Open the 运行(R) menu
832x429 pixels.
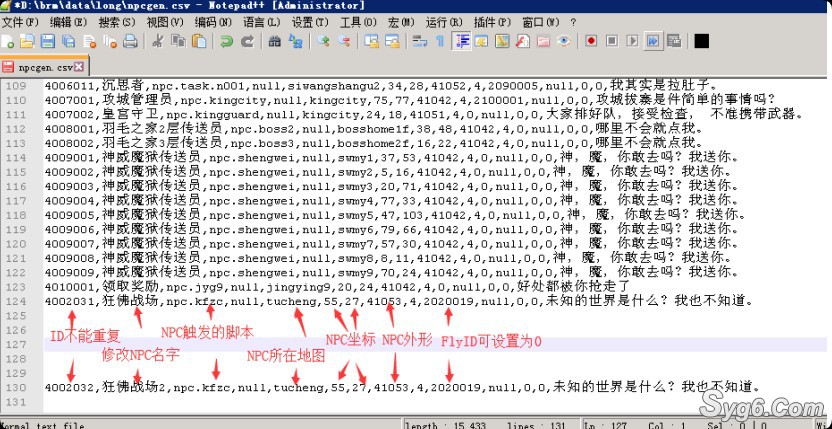coord(444,22)
